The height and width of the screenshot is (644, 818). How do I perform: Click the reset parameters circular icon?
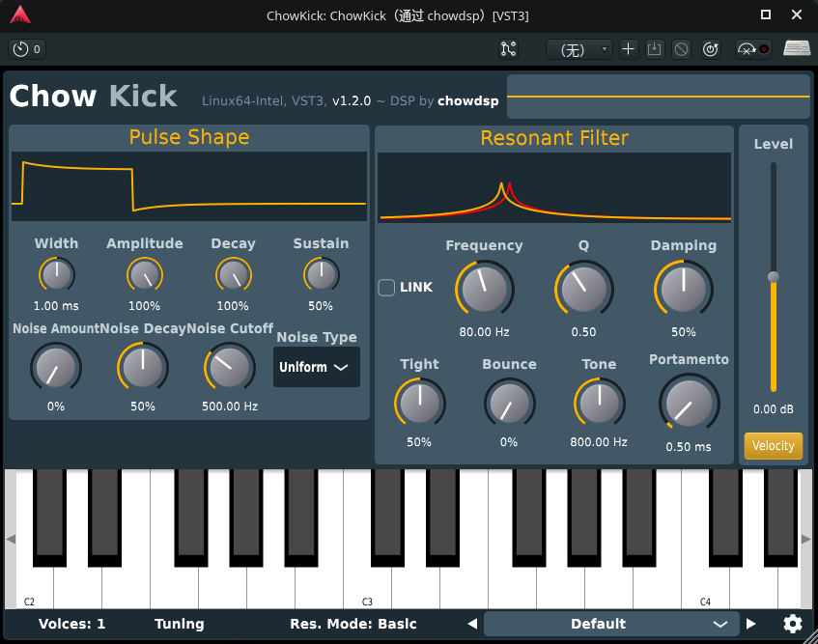click(x=711, y=49)
